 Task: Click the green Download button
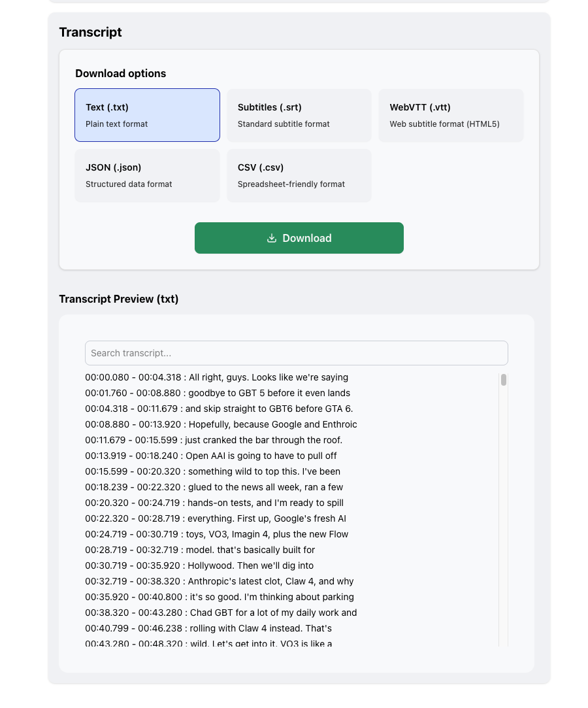(299, 238)
